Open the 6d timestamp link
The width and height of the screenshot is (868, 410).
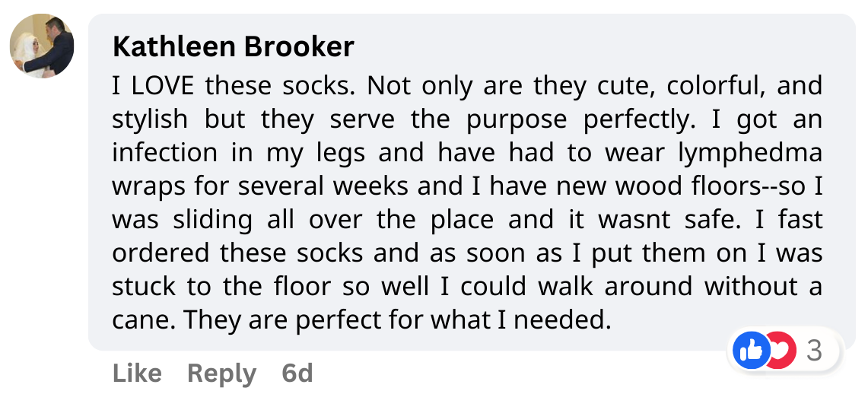coord(297,373)
